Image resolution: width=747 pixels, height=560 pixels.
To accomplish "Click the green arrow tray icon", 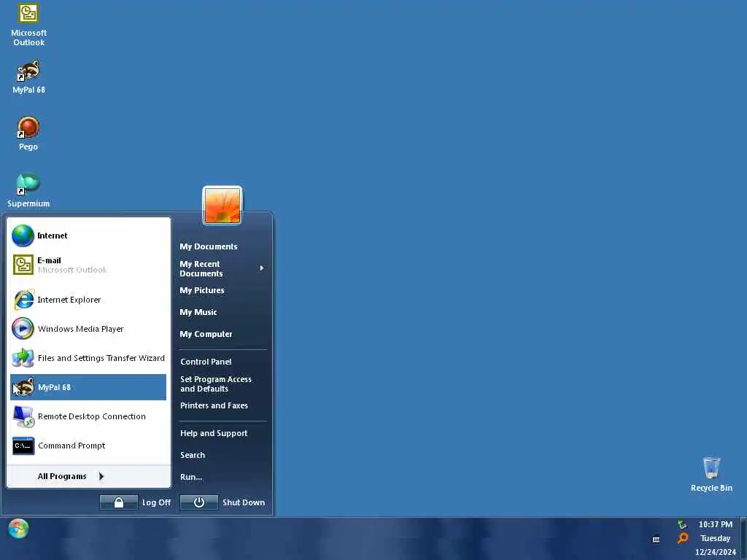I will pyautogui.click(x=682, y=524).
